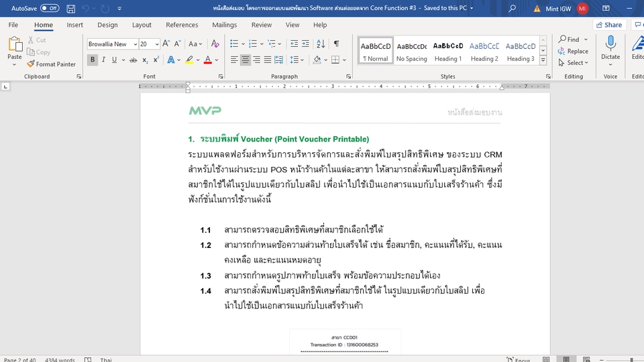
Task: Toggle Bold formatting
Action: coord(93,60)
